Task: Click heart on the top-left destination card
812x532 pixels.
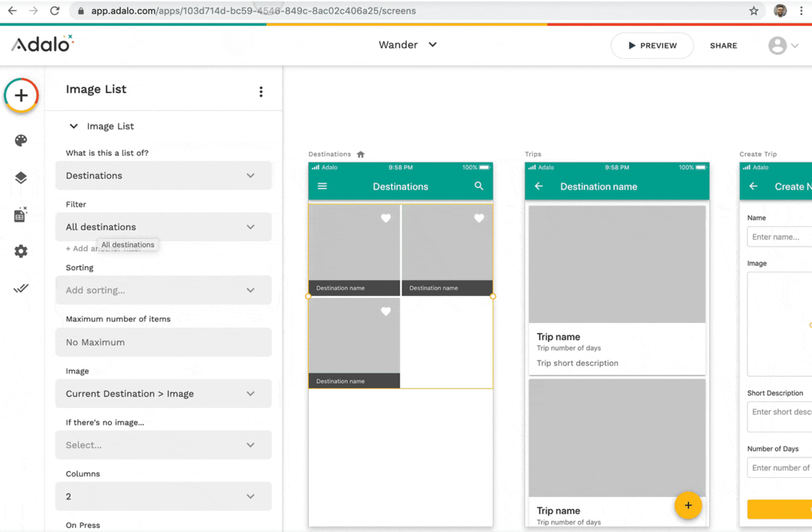Action: (386, 218)
